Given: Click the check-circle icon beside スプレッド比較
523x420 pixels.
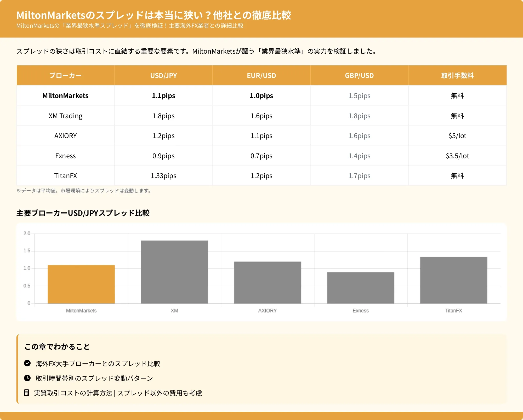Looking at the screenshot, I should coord(27,363).
